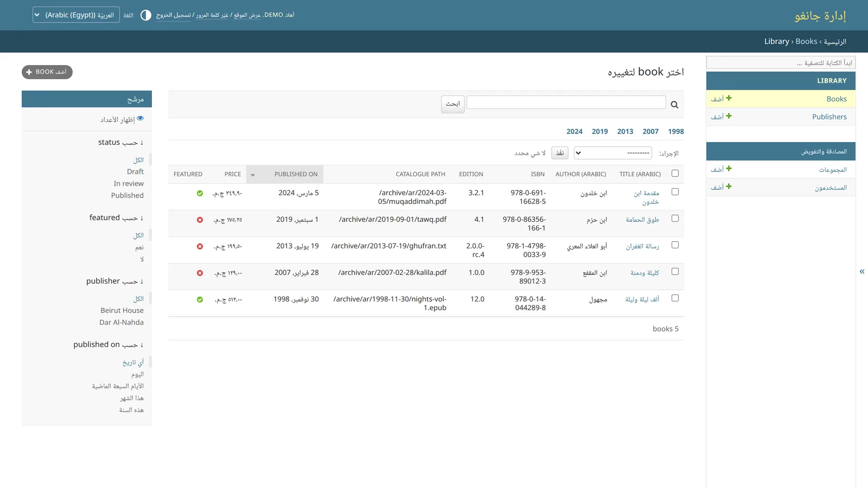This screenshot has height=488, width=868.
Task: Filter the date hierarchy by year 2024
Action: click(x=575, y=131)
